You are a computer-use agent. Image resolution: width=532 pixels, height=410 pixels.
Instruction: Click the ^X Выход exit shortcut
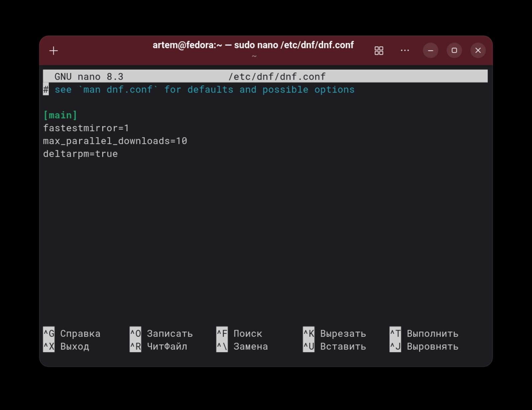[66, 346]
